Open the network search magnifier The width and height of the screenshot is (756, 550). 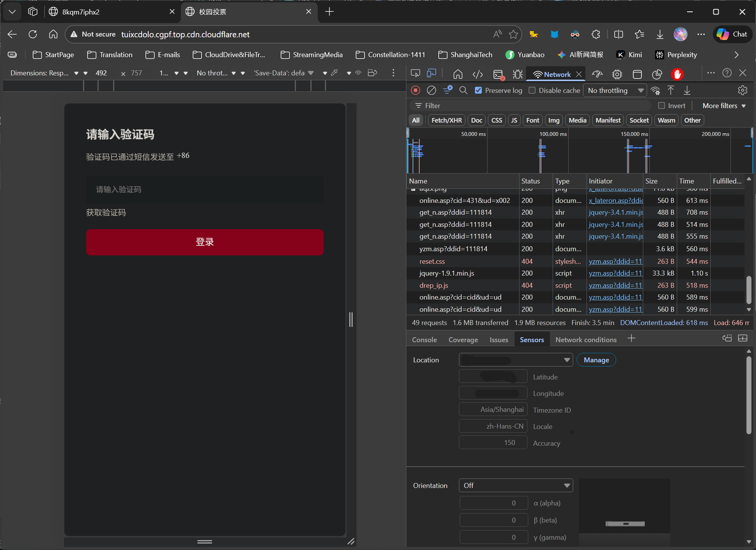(x=463, y=90)
